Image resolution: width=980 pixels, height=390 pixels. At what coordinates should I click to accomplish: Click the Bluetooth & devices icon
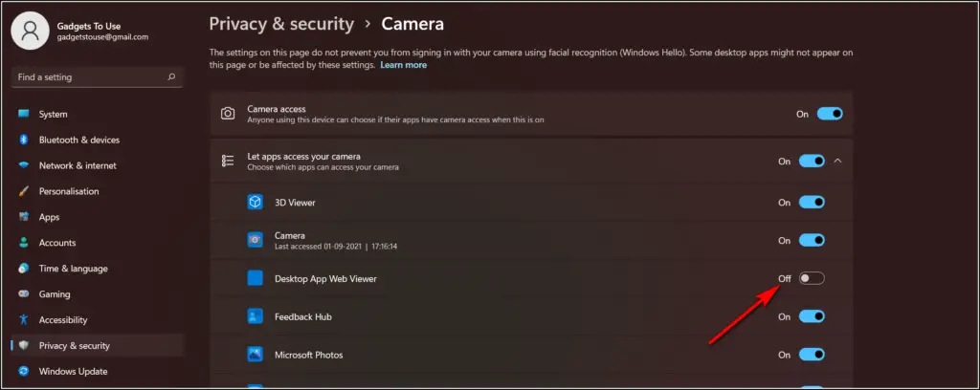24,140
